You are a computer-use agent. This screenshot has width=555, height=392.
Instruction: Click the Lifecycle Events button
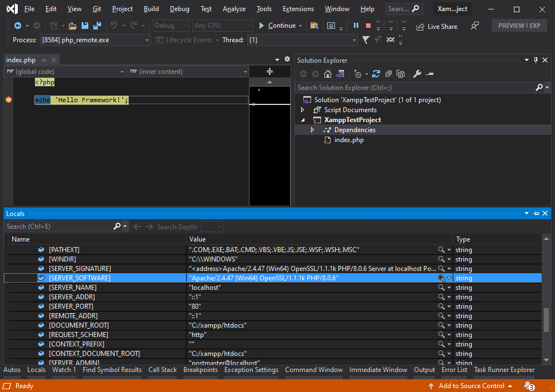(x=187, y=40)
